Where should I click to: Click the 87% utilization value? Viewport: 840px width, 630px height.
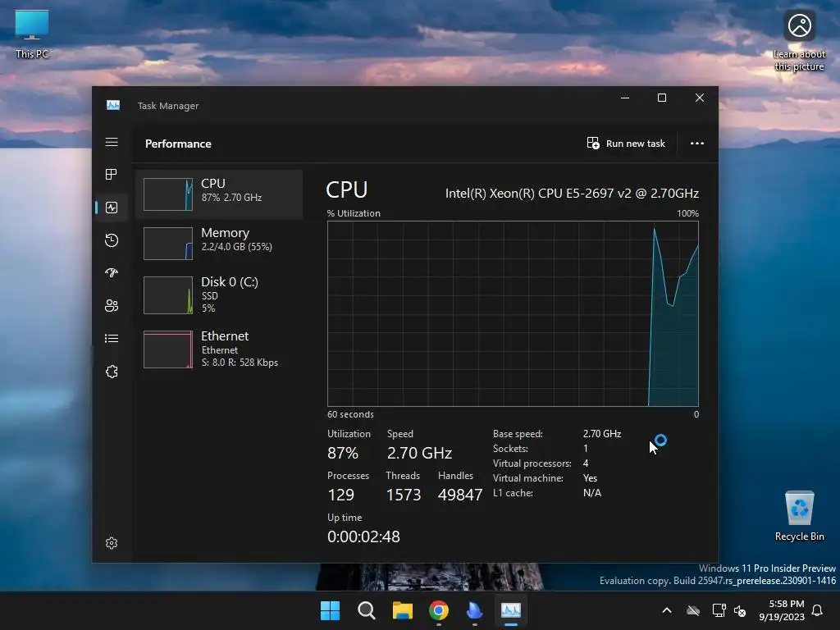click(343, 453)
